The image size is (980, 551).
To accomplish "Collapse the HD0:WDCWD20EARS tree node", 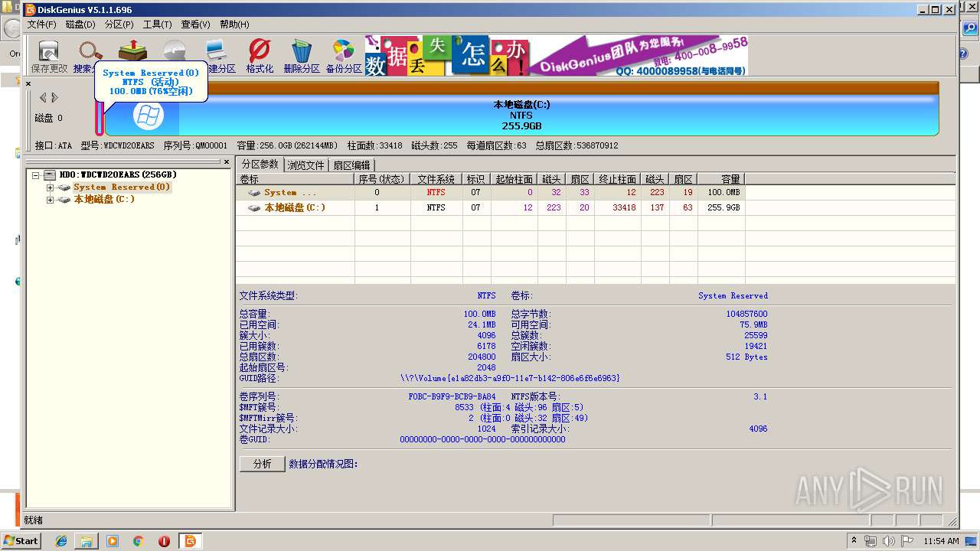I will [35, 175].
